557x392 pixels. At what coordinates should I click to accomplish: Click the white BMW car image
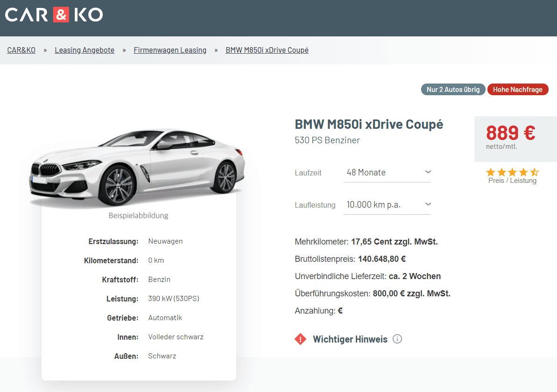[137, 168]
